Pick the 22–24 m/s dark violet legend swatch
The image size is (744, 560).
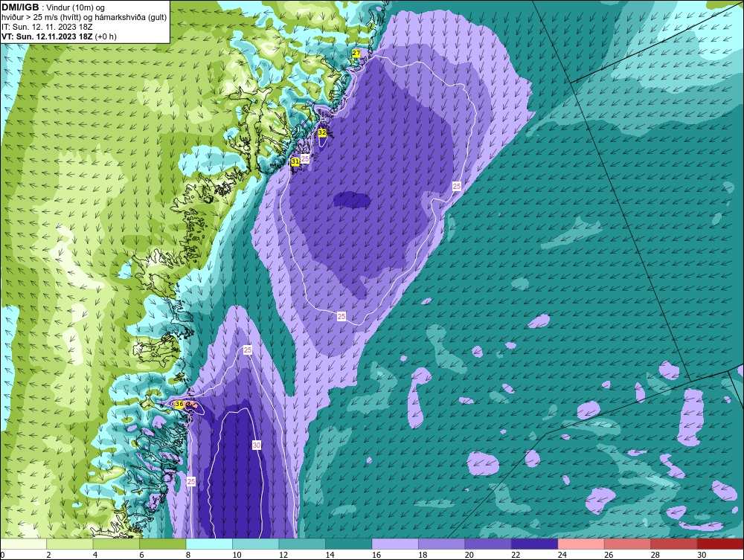(535, 544)
